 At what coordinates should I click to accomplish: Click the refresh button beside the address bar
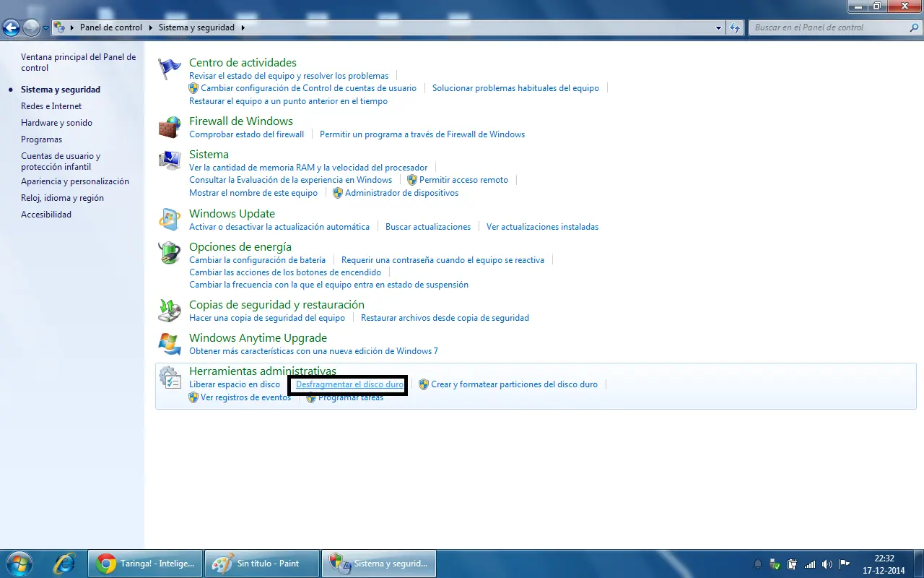pyautogui.click(x=735, y=27)
